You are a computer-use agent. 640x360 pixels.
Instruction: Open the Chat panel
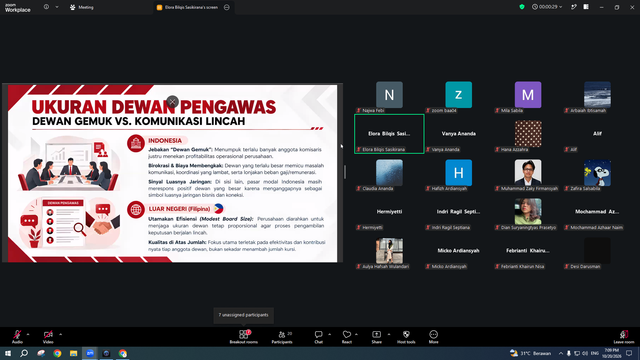[x=318, y=337]
